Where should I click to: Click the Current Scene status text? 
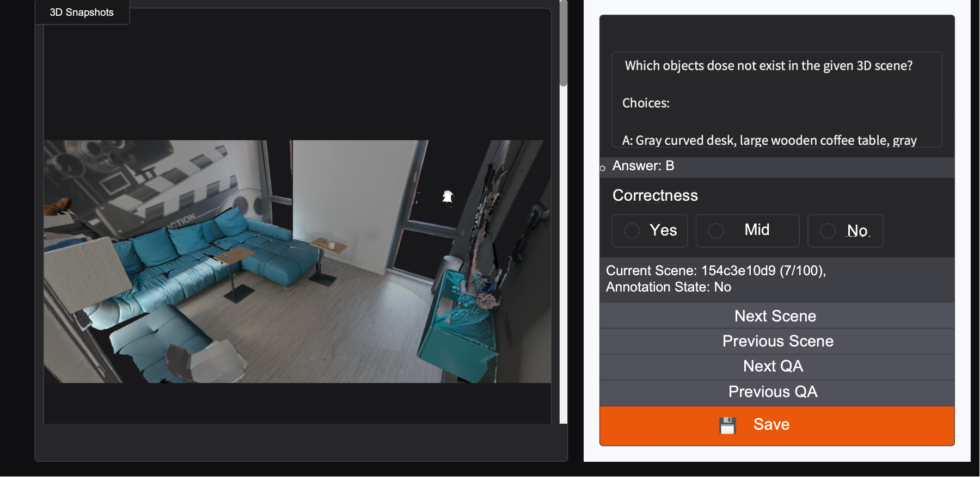[x=716, y=278]
